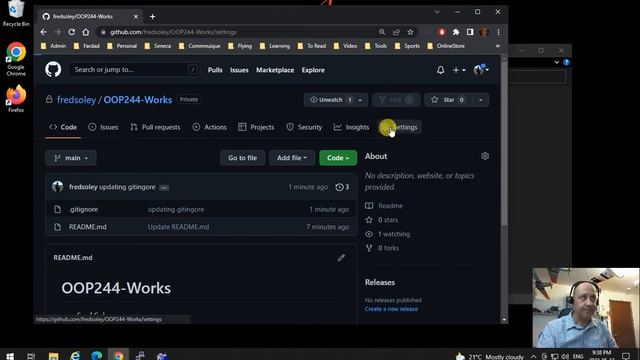Click the Chrome back arrow
This screenshot has height=360, width=640.
(x=44, y=32)
